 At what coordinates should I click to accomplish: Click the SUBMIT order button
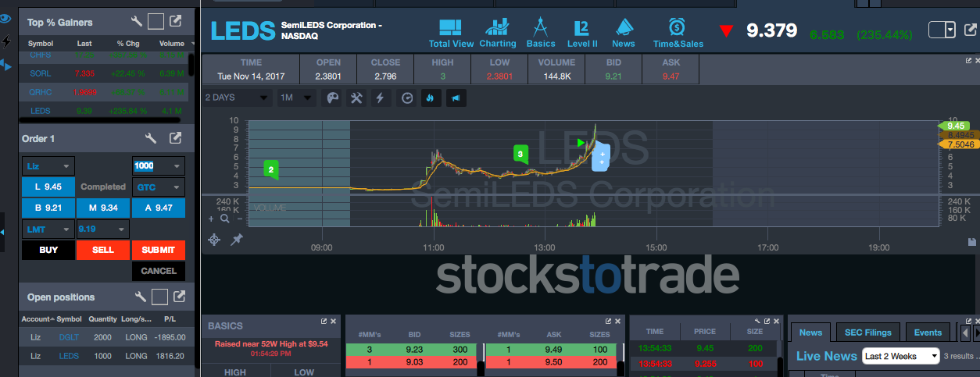159,250
